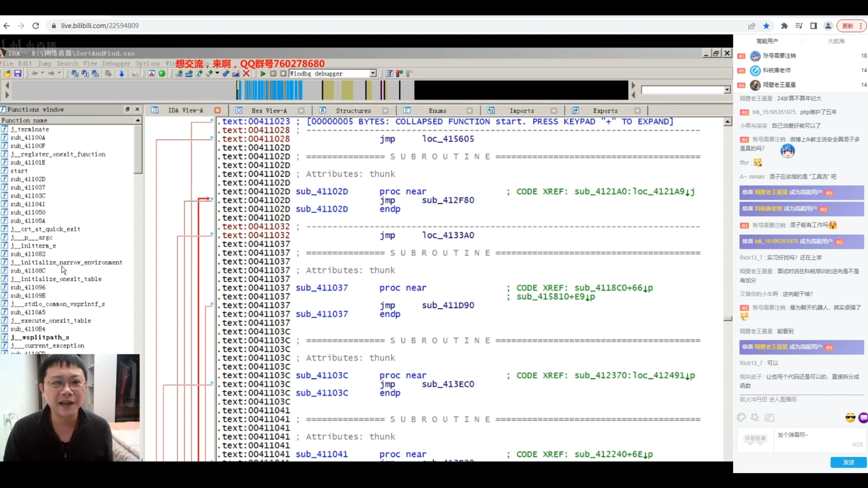Viewport: 868px width, 488px height.
Task: Click the IDA View-A tab
Action: tap(185, 110)
